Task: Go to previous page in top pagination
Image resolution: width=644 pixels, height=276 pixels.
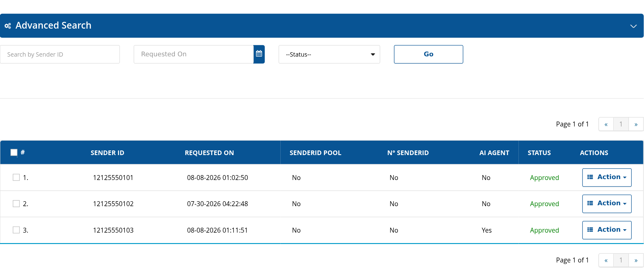Action: [606, 124]
